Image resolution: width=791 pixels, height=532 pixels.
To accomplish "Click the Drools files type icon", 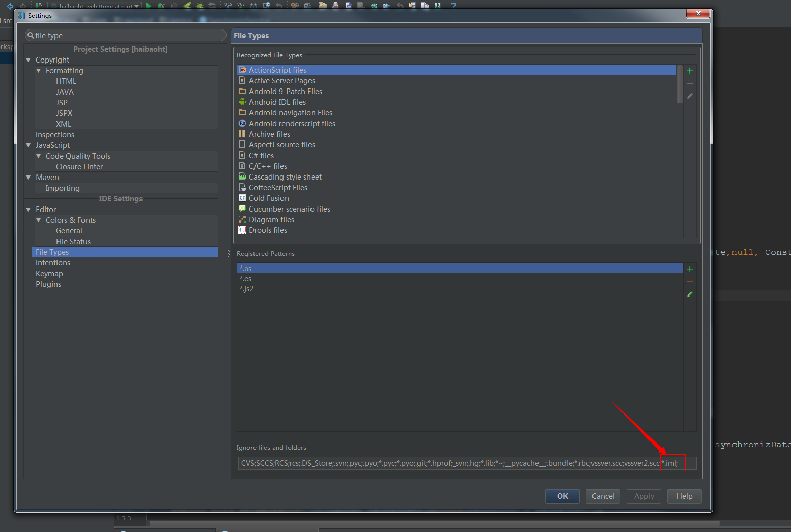I will (x=243, y=230).
